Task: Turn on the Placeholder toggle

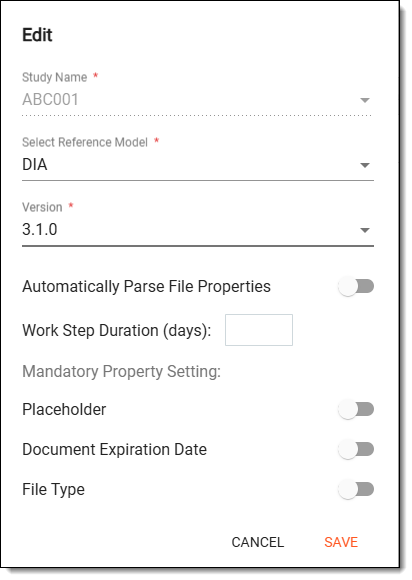Action: [x=356, y=409]
